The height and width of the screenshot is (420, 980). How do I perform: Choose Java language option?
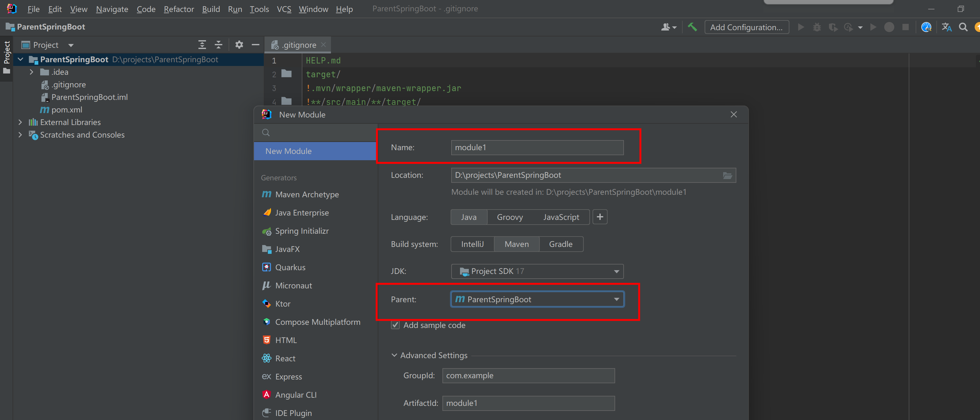coord(469,217)
